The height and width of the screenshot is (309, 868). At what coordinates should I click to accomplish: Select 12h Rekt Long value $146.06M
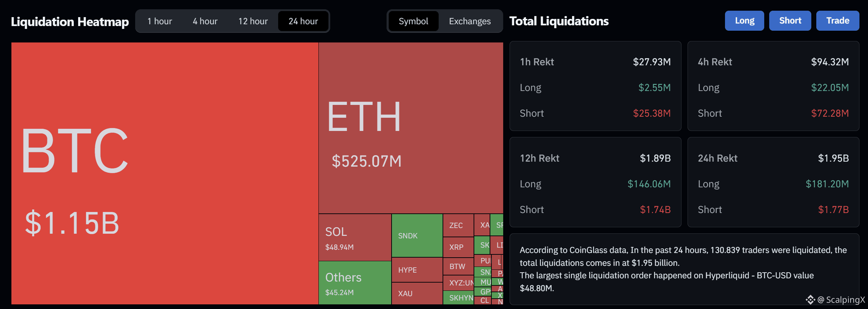649,184
